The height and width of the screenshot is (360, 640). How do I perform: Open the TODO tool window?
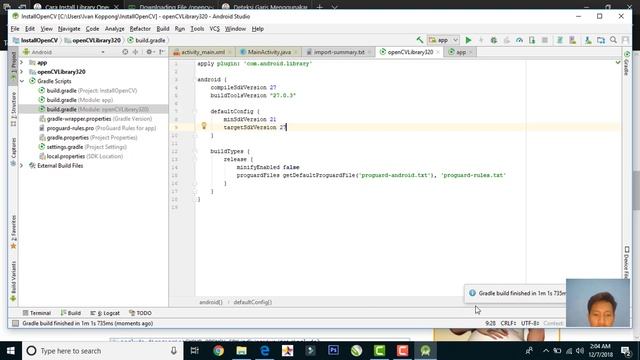140,313
